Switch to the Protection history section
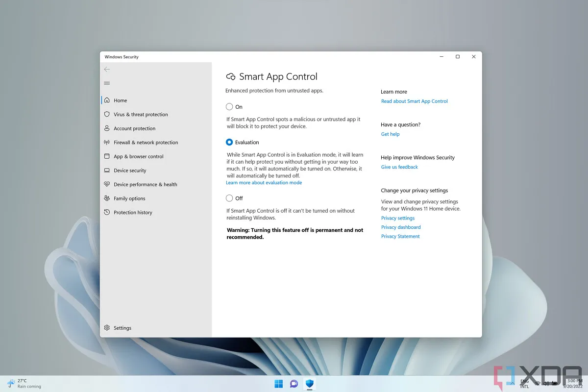 pos(132,212)
